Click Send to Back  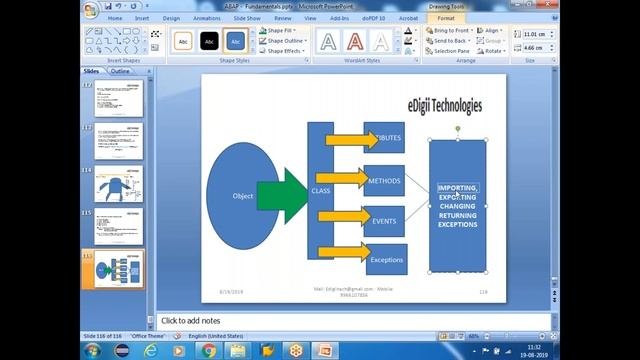[448, 41]
